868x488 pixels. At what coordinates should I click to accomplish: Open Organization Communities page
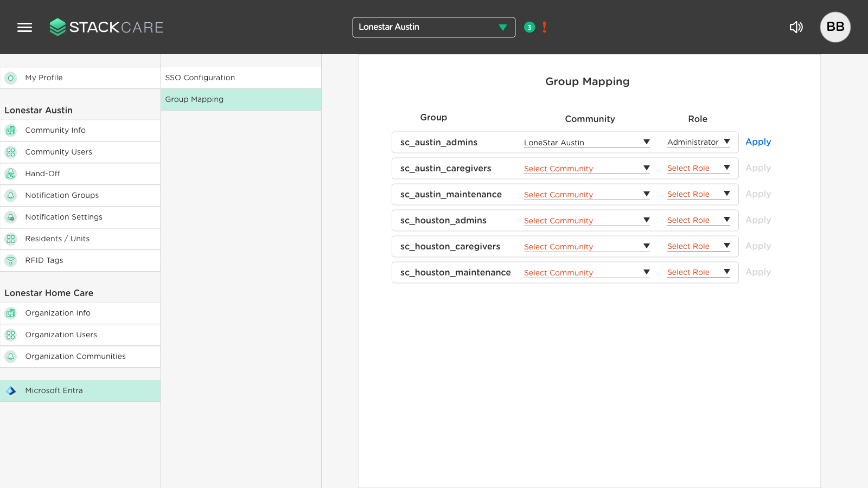click(x=80, y=357)
